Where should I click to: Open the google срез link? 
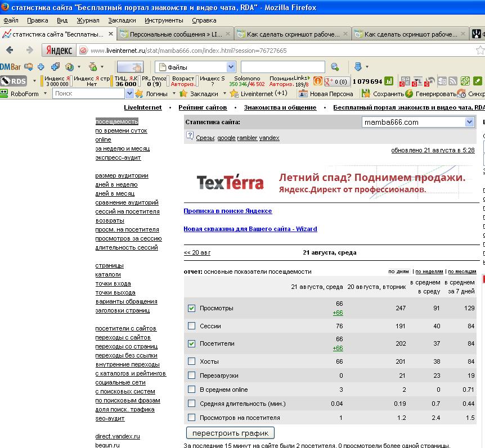(x=226, y=138)
